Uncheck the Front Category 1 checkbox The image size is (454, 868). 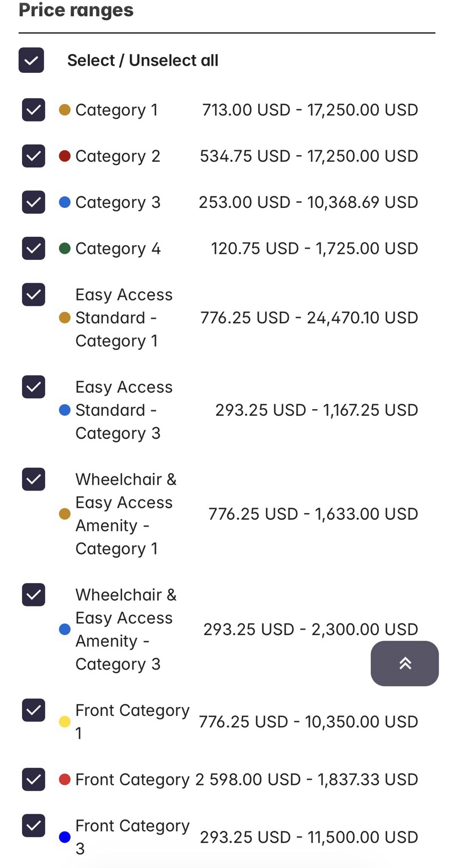pyautogui.click(x=33, y=710)
